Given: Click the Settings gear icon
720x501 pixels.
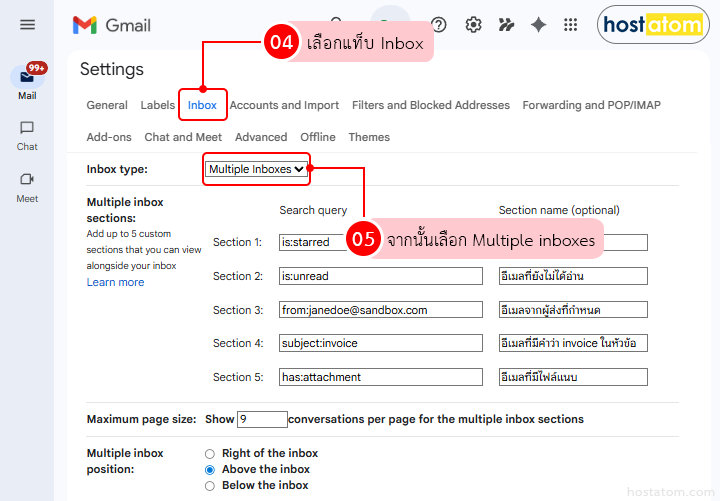Looking at the screenshot, I should coord(473,25).
